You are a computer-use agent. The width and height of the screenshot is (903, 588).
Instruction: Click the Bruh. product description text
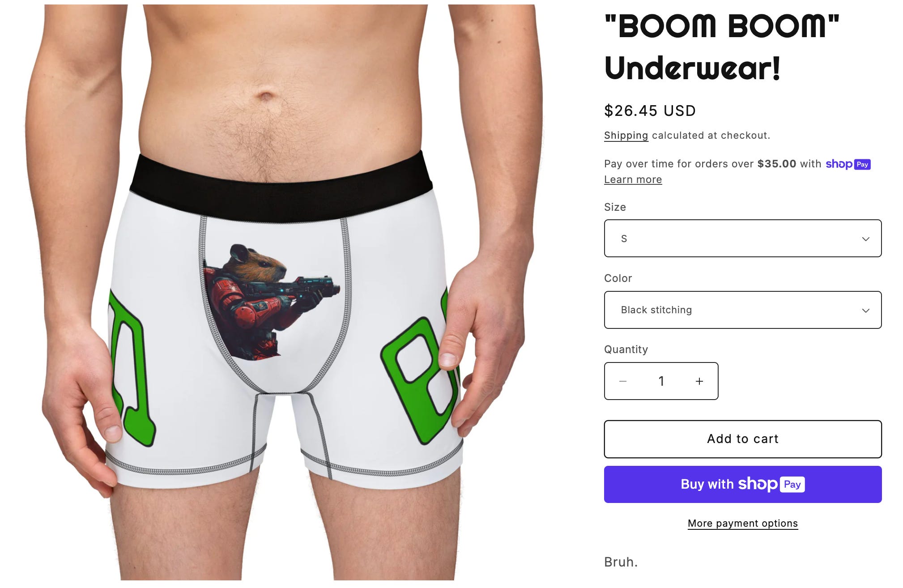pos(621,562)
